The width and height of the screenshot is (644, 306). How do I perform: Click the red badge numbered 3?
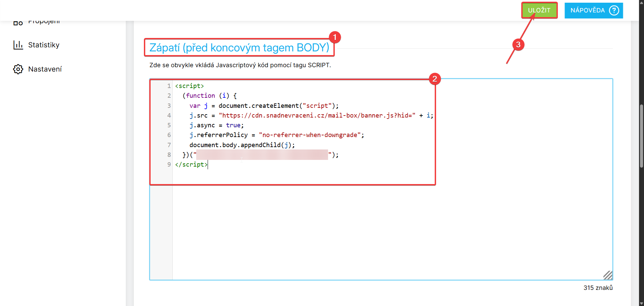[x=518, y=45]
